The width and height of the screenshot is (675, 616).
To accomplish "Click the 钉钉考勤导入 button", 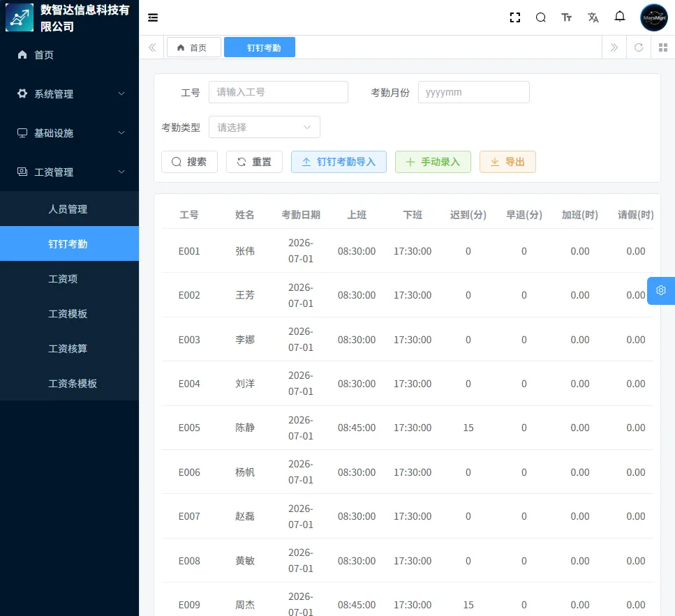I will coord(339,162).
